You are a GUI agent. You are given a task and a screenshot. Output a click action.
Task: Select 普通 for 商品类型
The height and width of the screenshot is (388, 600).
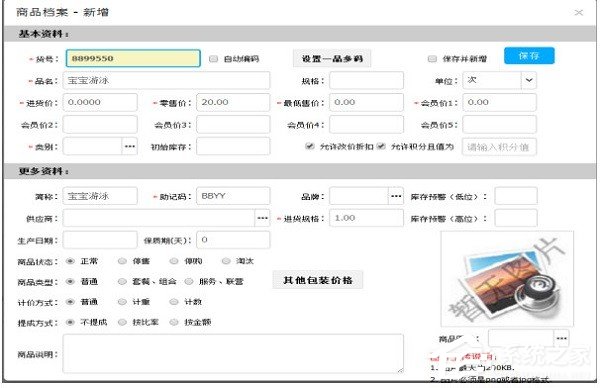click(70, 282)
